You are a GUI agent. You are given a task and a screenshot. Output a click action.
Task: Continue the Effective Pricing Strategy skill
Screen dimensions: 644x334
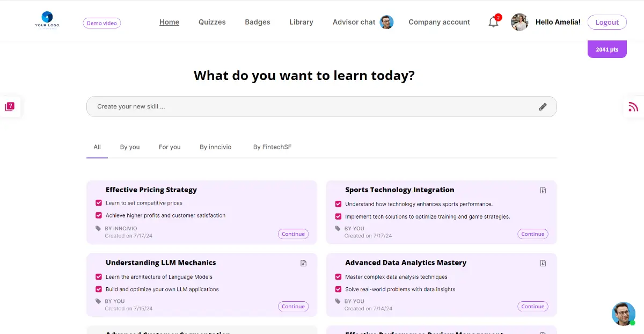pyautogui.click(x=293, y=234)
